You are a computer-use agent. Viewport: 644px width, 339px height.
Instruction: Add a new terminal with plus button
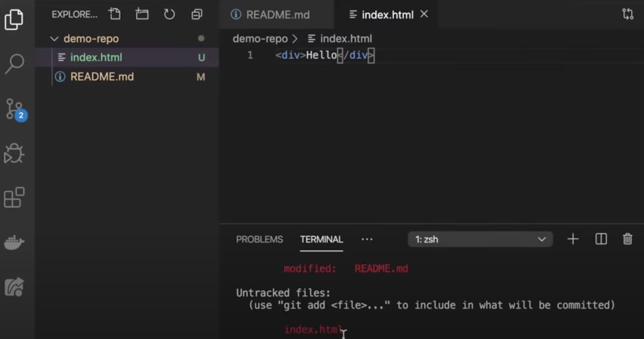(x=573, y=239)
